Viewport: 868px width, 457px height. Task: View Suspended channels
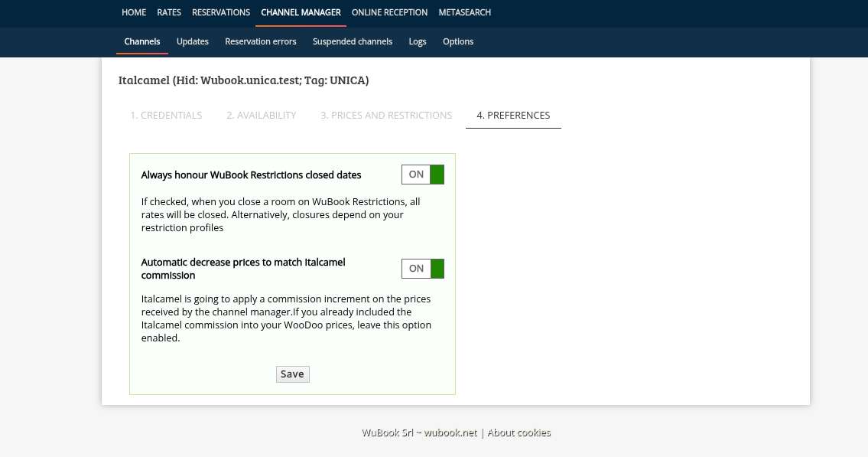coord(353,41)
